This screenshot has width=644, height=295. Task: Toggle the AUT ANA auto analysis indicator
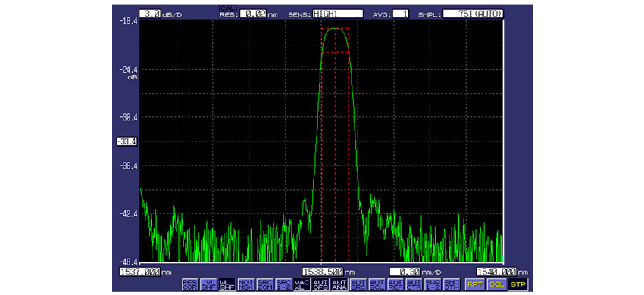tap(339, 284)
